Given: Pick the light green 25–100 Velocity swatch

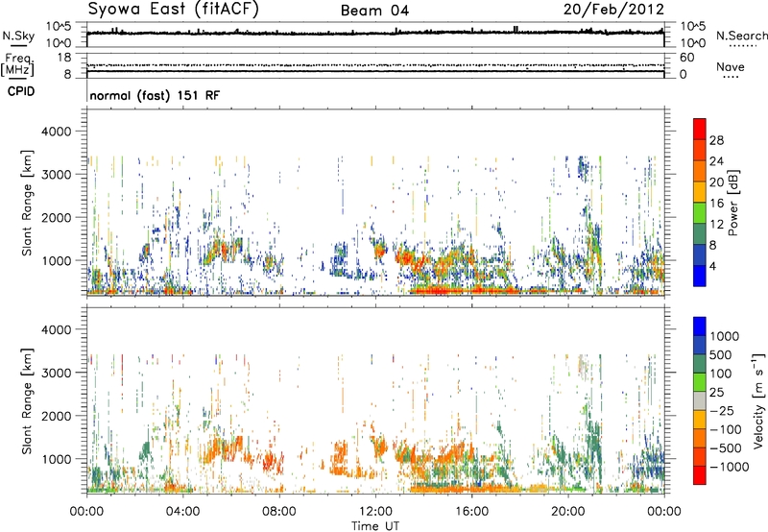Looking at the screenshot, I should [x=700, y=382].
